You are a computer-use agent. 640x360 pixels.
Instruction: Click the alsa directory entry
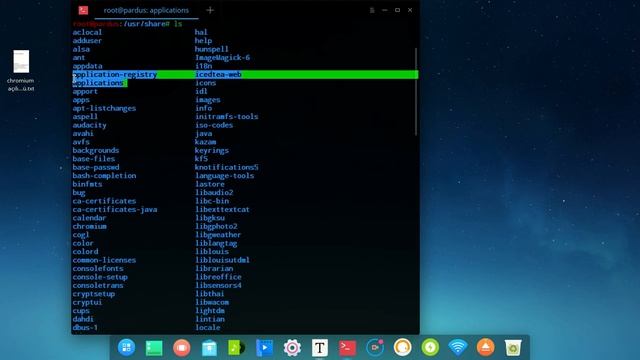pyautogui.click(x=81, y=49)
